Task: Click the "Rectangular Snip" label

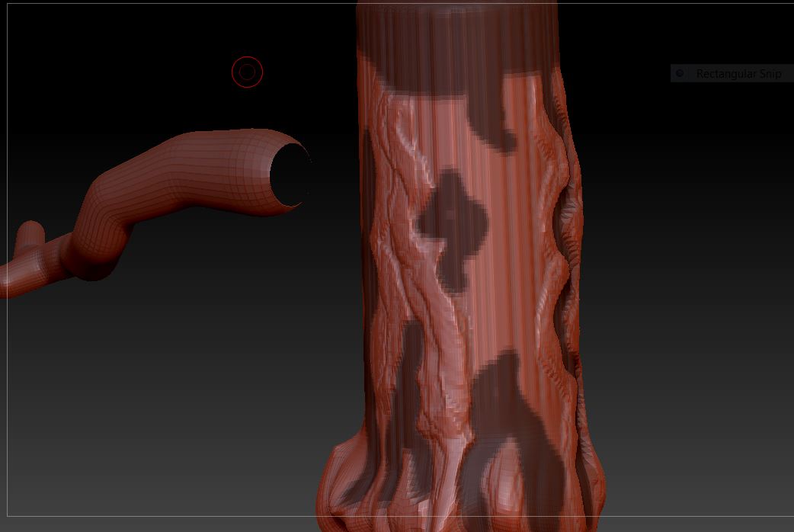Action: click(x=738, y=74)
